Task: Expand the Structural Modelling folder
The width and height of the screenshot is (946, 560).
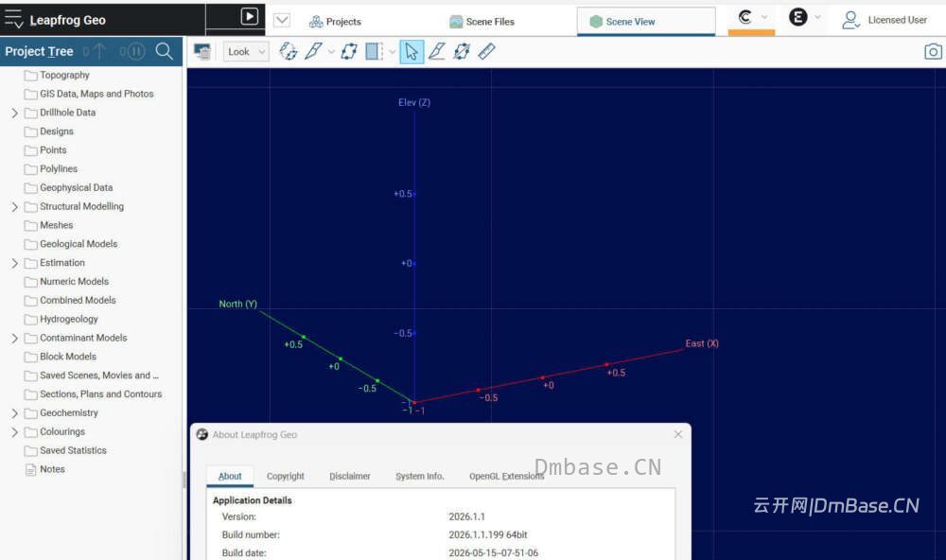Action: pyautogui.click(x=14, y=207)
